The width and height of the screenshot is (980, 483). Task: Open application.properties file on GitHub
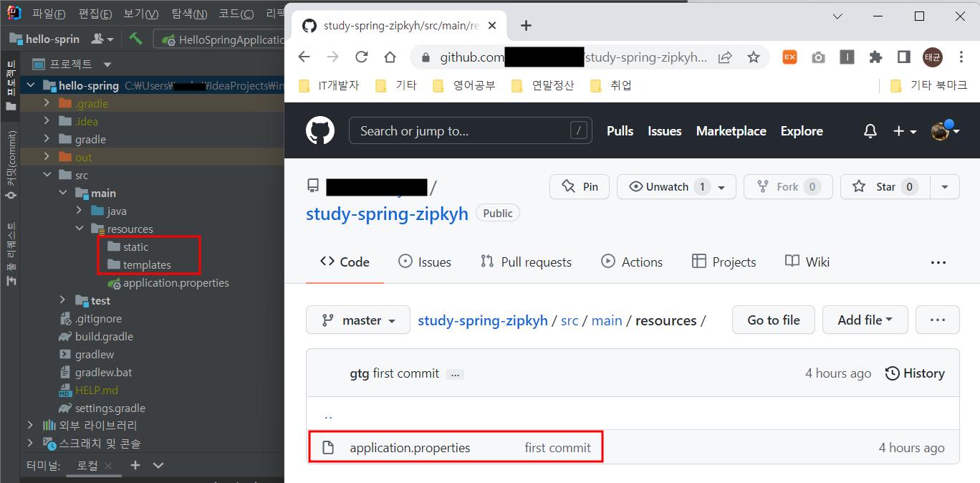click(x=410, y=448)
